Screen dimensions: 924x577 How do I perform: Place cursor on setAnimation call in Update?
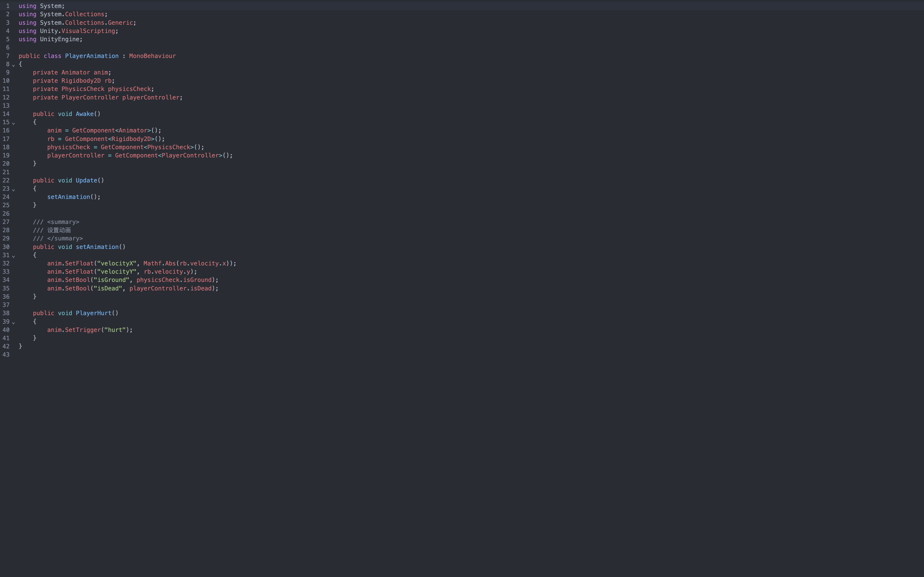click(68, 197)
